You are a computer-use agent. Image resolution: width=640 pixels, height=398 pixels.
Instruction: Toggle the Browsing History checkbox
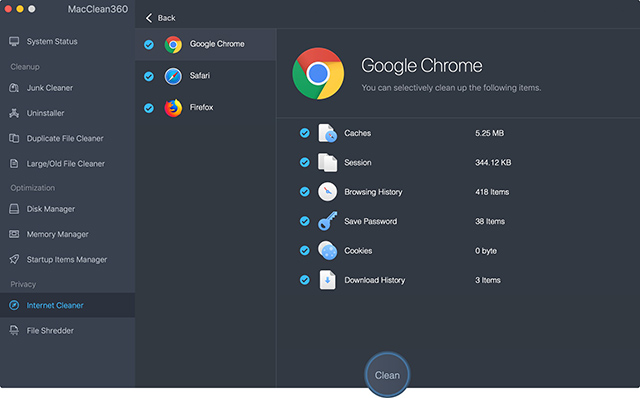click(x=304, y=192)
